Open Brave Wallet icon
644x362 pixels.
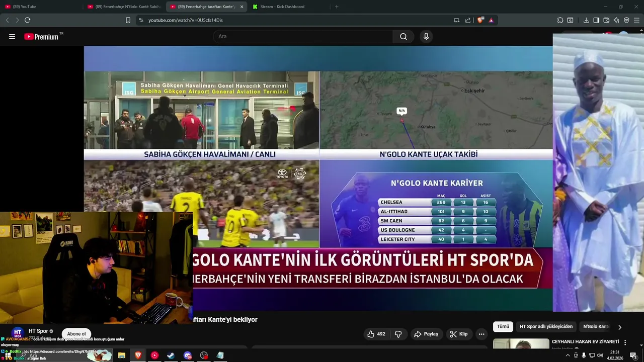point(606,20)
